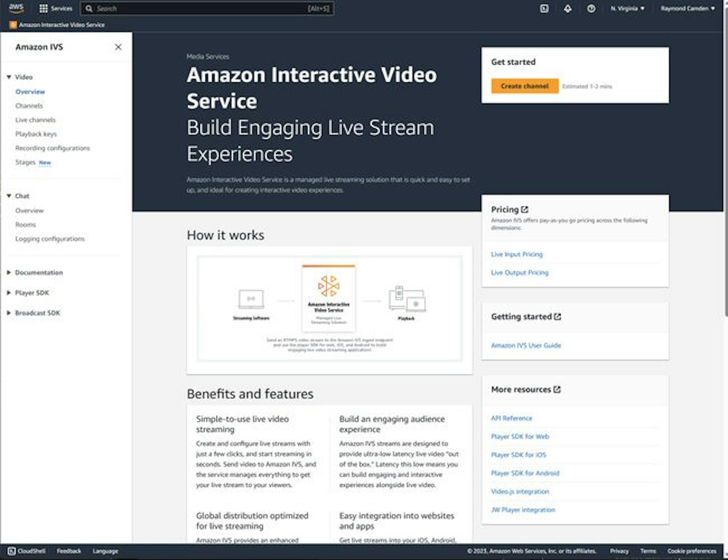The image size is (728, 560).
Task: Close the Amazon IVS side navigation
Action: coord(118,47)
